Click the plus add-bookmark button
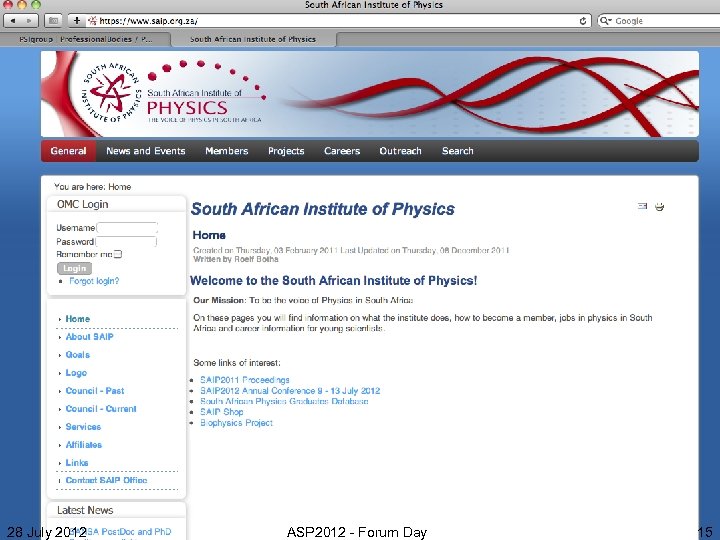This screenshot has height=540, width=720. click(x=77, y=21)
